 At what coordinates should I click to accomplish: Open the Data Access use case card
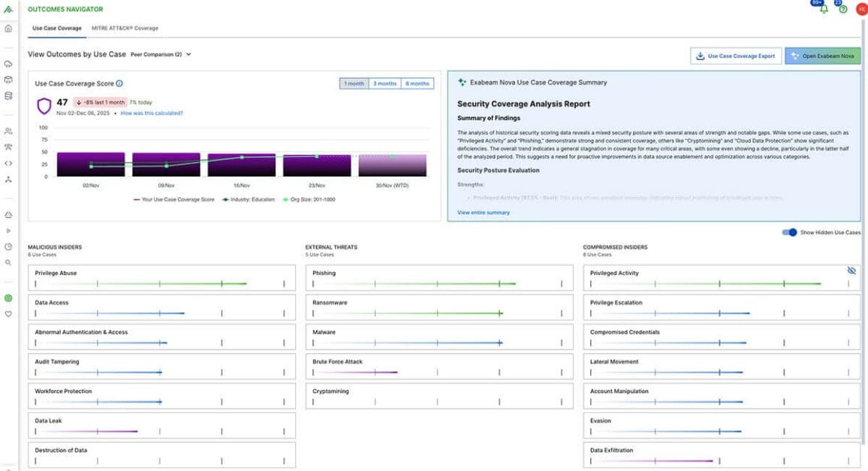point(161,307)
